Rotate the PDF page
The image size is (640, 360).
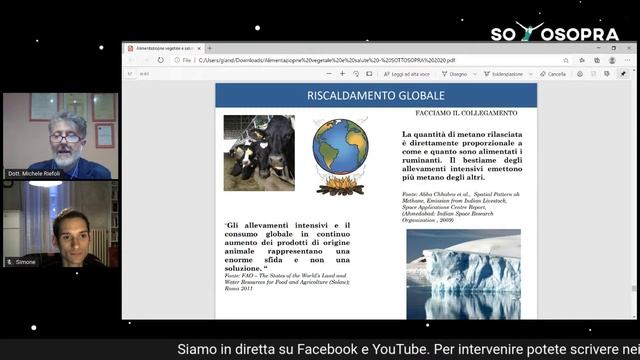(x=356, y=74)
